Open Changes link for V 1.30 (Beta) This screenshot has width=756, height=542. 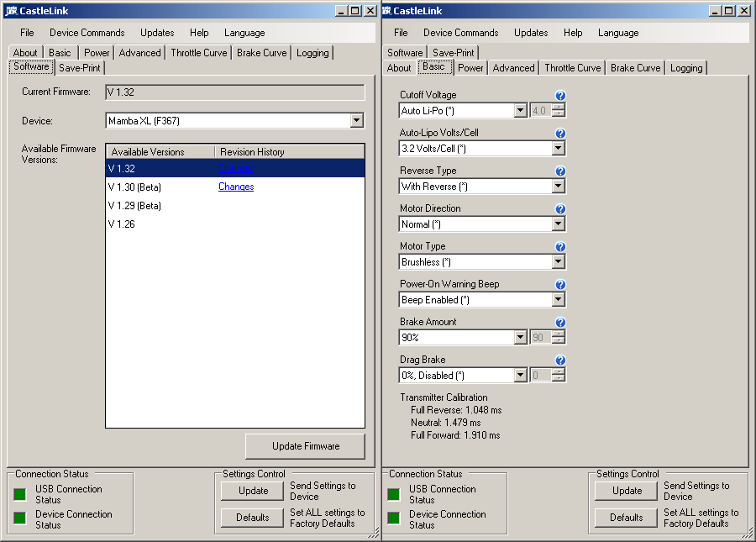click(x=236, y=187)
